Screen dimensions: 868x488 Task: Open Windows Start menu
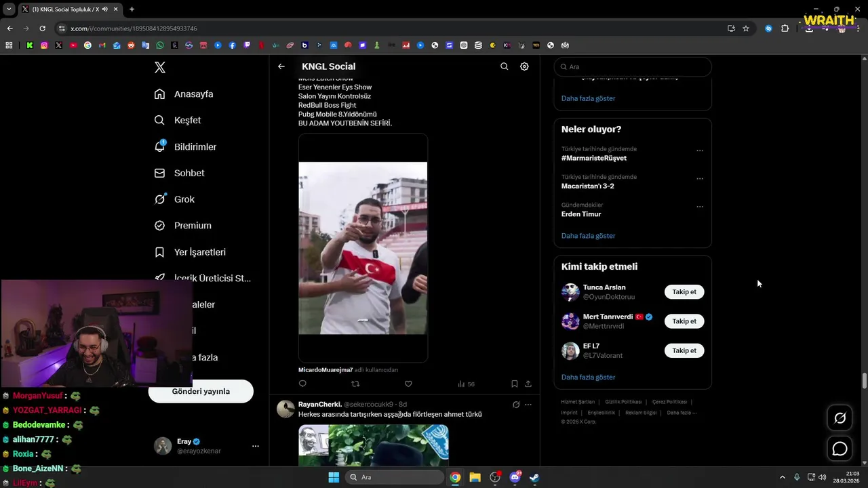coord(334,477)
